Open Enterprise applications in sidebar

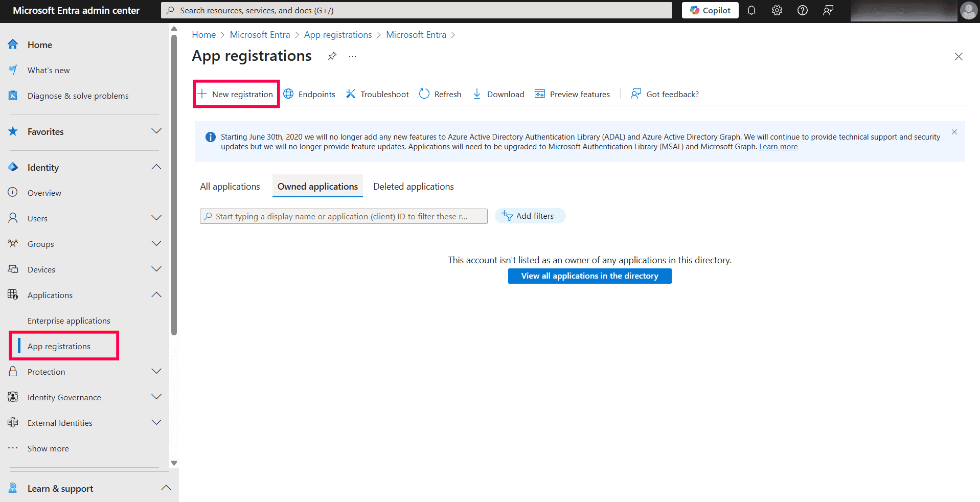click(x=69, y=321)
